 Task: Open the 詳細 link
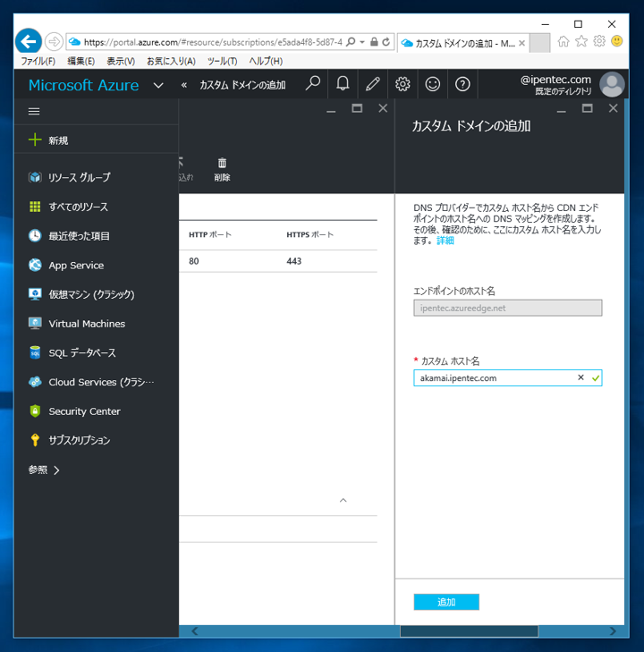445,241
